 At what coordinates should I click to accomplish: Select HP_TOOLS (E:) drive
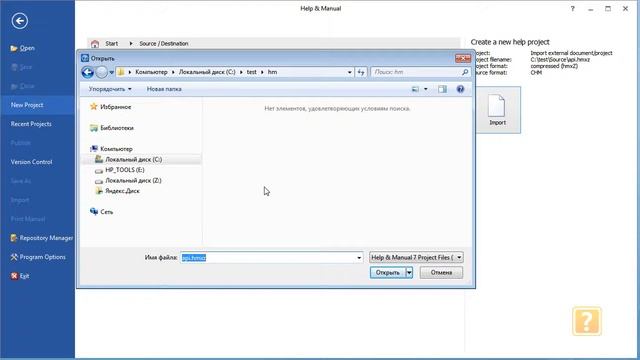click(124, 170)
